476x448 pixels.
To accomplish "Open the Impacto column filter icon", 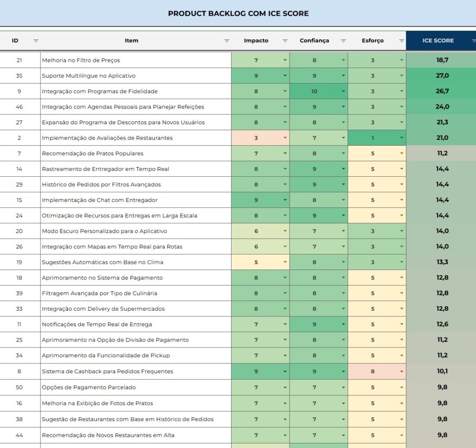I will (285, 40).
